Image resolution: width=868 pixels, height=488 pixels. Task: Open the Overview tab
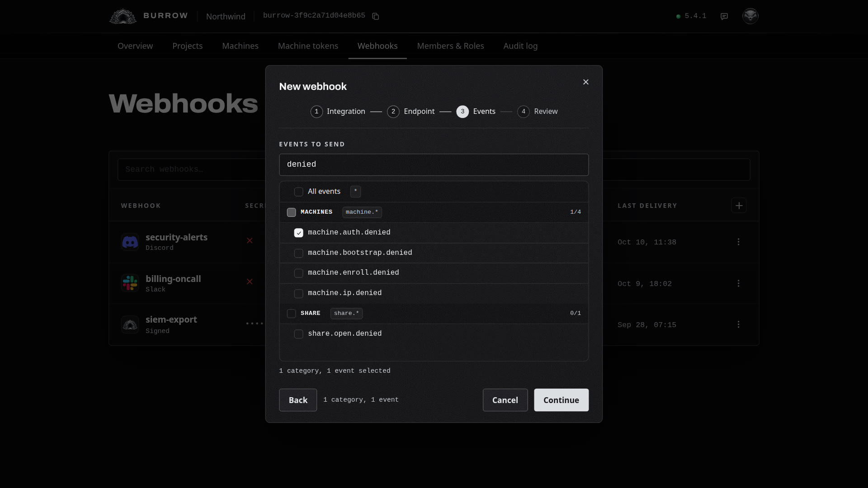point(135,46)
